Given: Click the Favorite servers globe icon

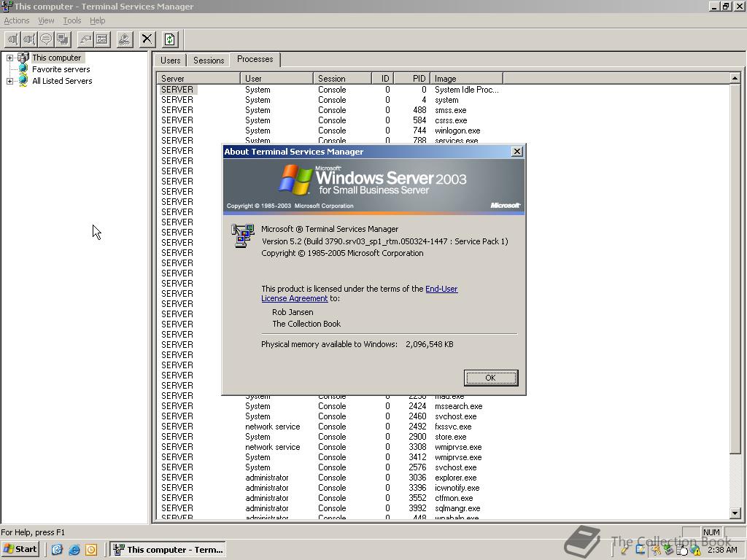Looking at the screenshot, I should pos(23,69).
